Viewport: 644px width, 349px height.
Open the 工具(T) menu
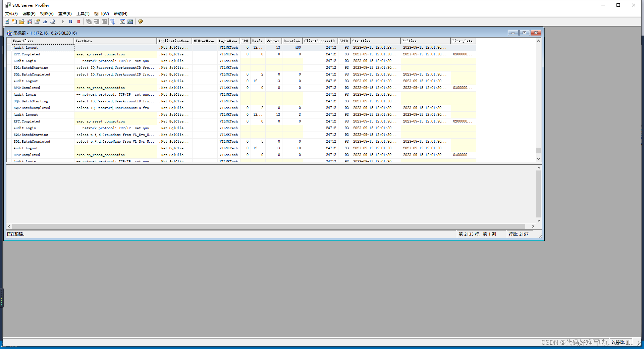point(83,14)
